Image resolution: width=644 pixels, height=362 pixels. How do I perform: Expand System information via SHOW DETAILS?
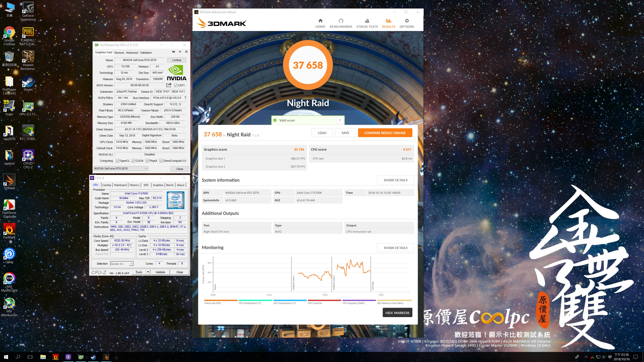395,180
